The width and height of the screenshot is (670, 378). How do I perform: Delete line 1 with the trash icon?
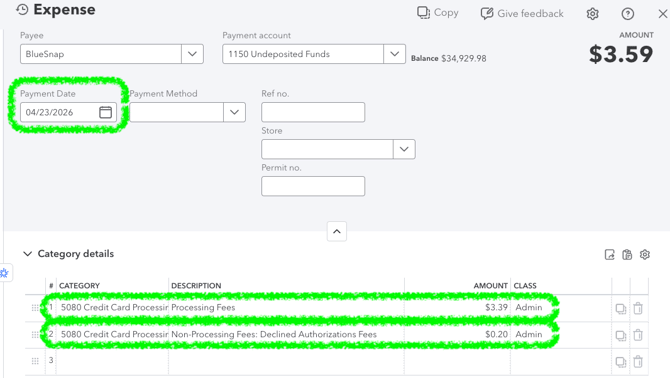click(638, 308)
